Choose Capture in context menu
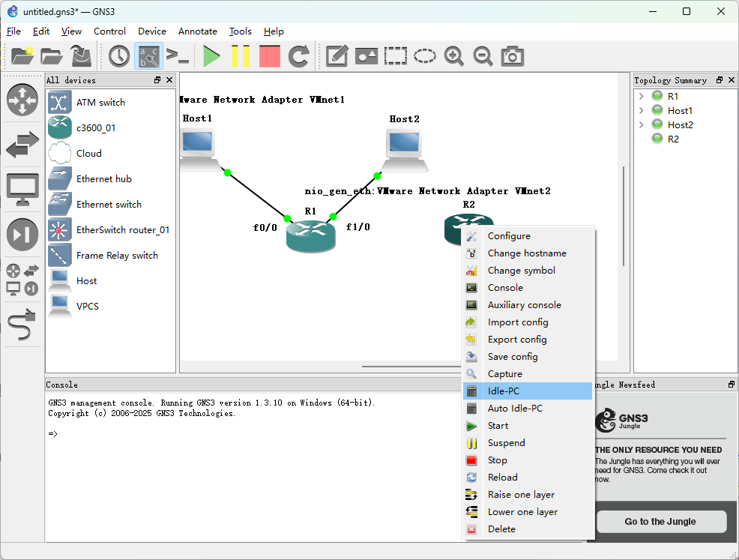The image size is (739, 560). pyautogui.click(x=528, y=374)
